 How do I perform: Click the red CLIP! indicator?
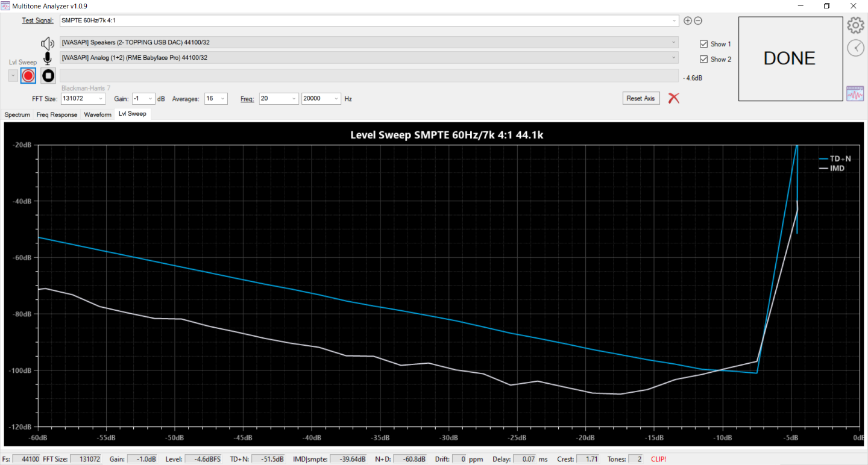pyautogui.click(x=659, y=459)
